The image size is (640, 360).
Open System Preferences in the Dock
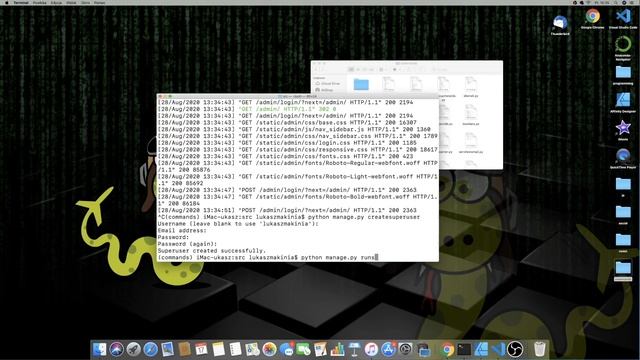pyautogui.click(x=405, y=349)
